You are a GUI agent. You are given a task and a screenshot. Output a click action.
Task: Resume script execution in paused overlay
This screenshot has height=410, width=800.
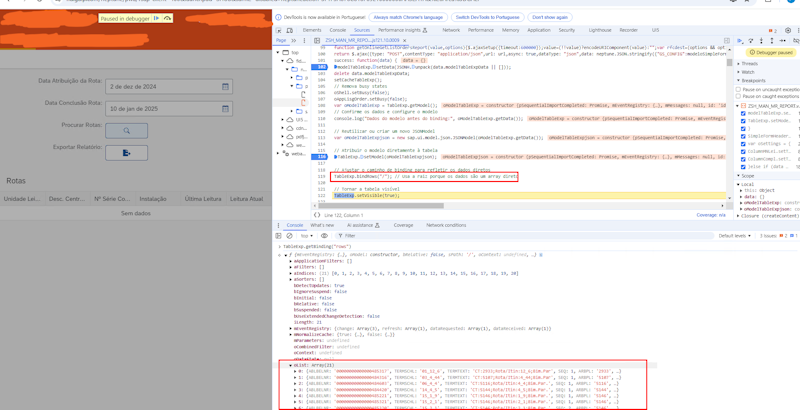157,18
